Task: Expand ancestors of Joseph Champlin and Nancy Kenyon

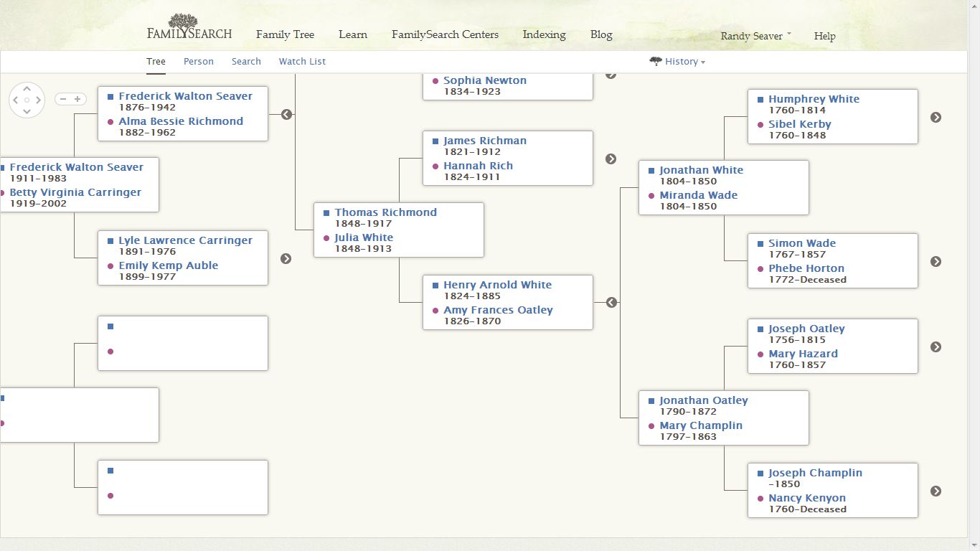Action: point(936,491)
